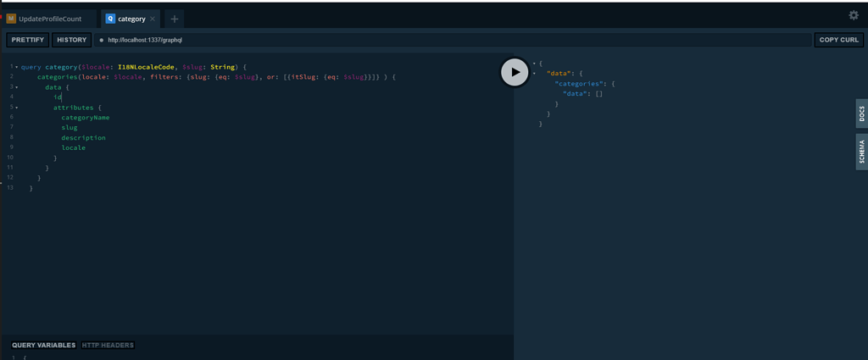Collapse the attributes block at line 5
Viewport: 868px width, 360px height.
pos(16,108)
